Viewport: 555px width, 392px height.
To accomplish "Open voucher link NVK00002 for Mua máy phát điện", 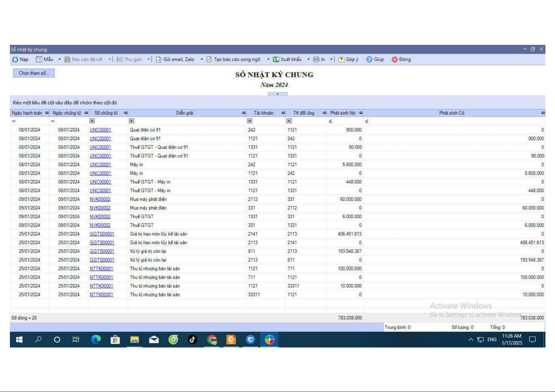I will tap(100, 199).
